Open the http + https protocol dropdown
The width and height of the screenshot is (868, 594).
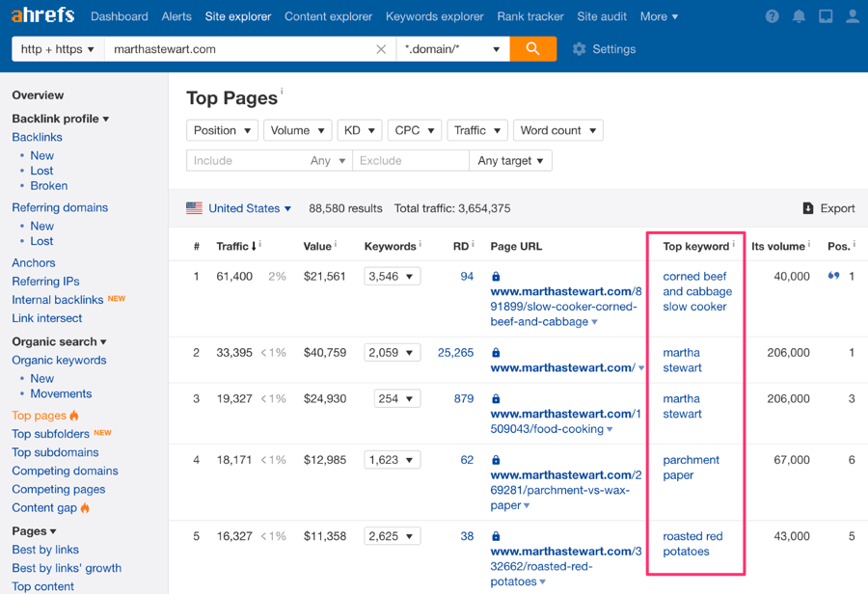coord(58,49)
